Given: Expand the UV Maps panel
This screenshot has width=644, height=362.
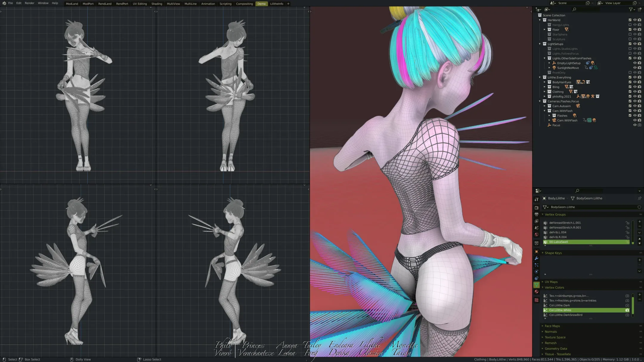Looking at the screenshot, I should 543,282.
